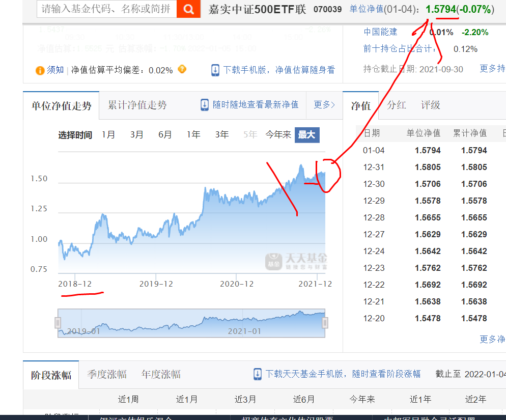Click the orange question-mark help icon
The height and width of the screenshot is (420, 506).
[x=182, y=69]
